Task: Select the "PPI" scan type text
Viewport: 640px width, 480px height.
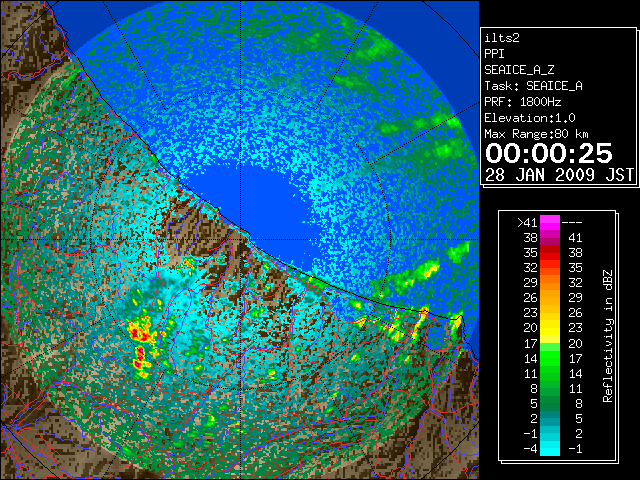Action: point(494,54)
